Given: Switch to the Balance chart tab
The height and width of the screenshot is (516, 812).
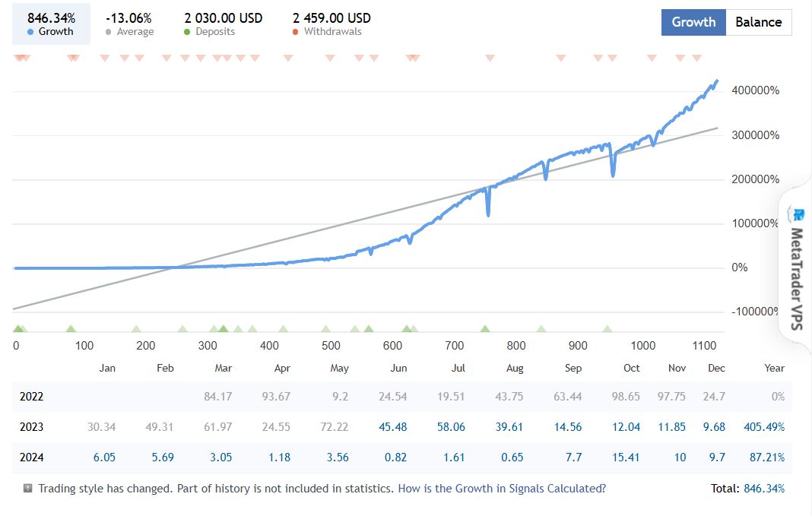Looking at the screenshot, I should [758, 22].
